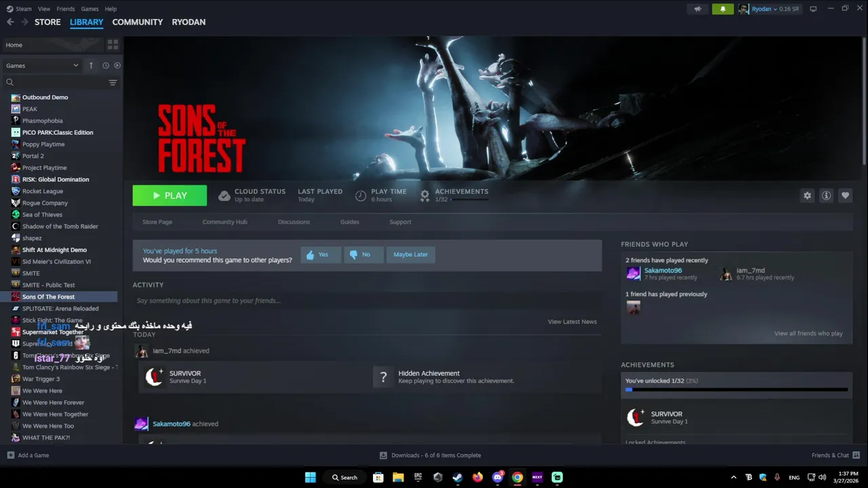Show ready to play games icon

[117, 66]
